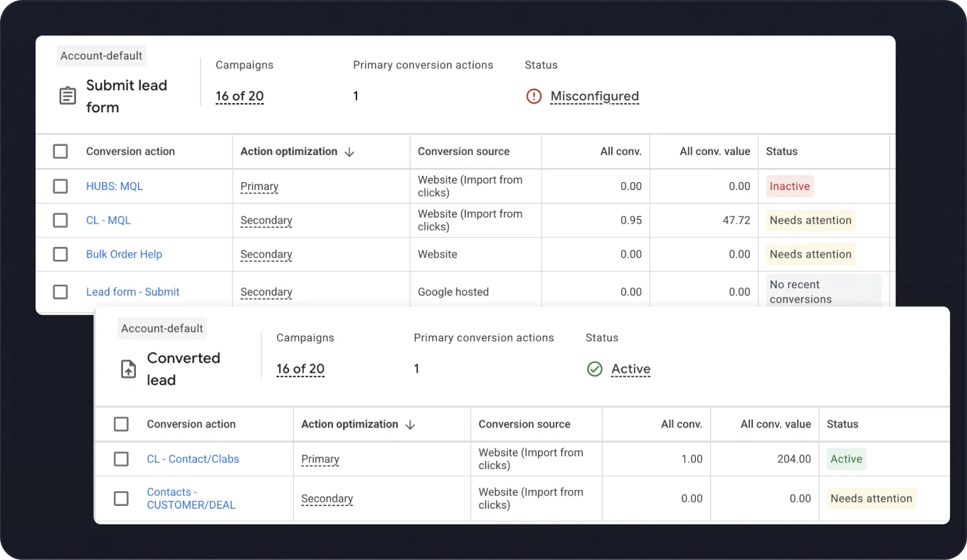The image size is (967, 560).
Task: Click the Converted lead upload icon
Action: click(x=128, y=369)
